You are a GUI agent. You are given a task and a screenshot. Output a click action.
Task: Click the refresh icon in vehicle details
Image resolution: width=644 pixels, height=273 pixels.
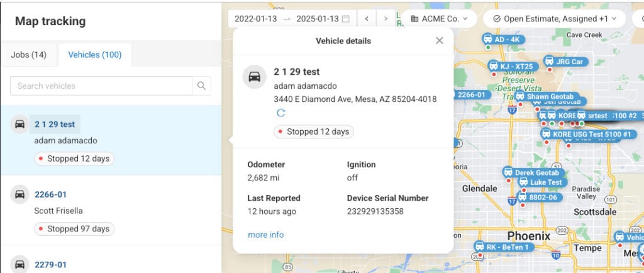tap(281, 113)
